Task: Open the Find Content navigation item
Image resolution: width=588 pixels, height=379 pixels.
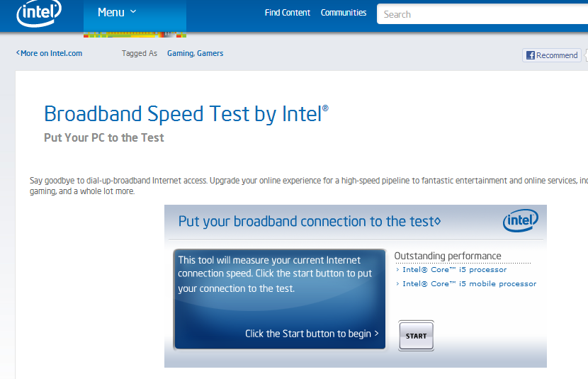Action: pyautogui.click(x=288, y=13)
